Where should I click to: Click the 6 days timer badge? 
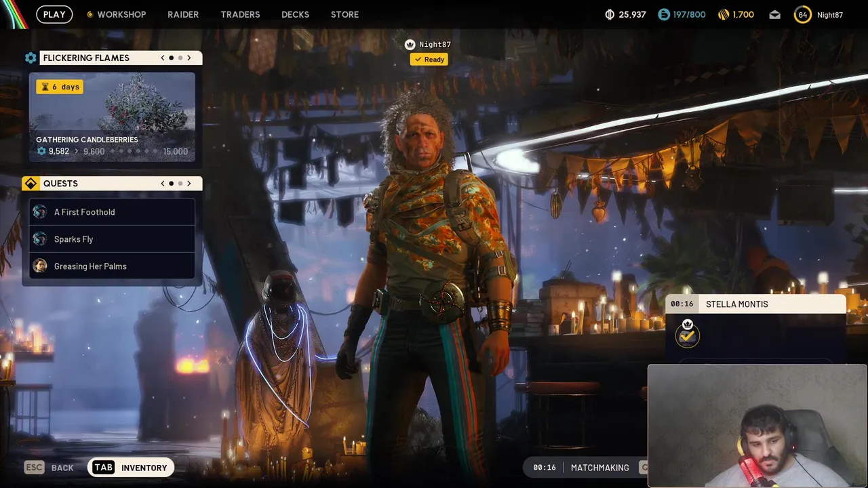[60, 87]
